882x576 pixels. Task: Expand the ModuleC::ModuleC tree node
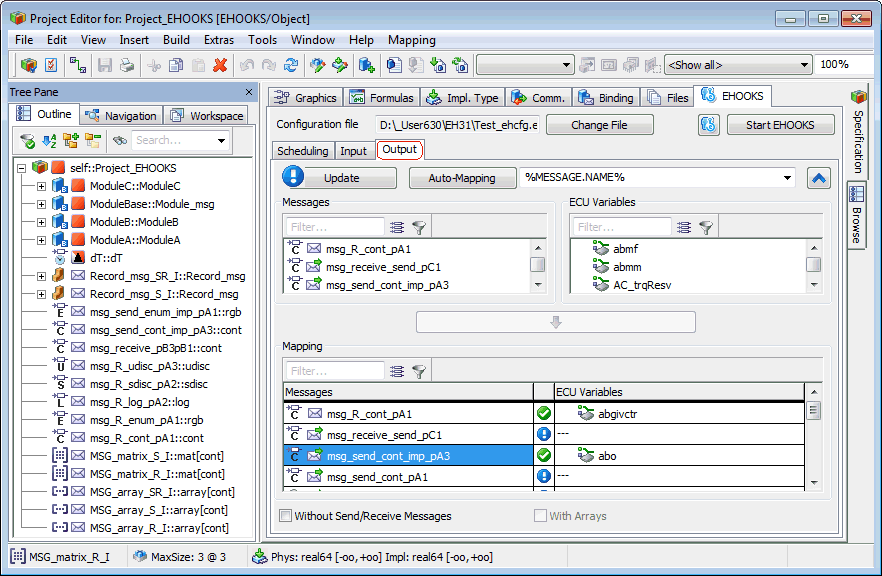41,186
